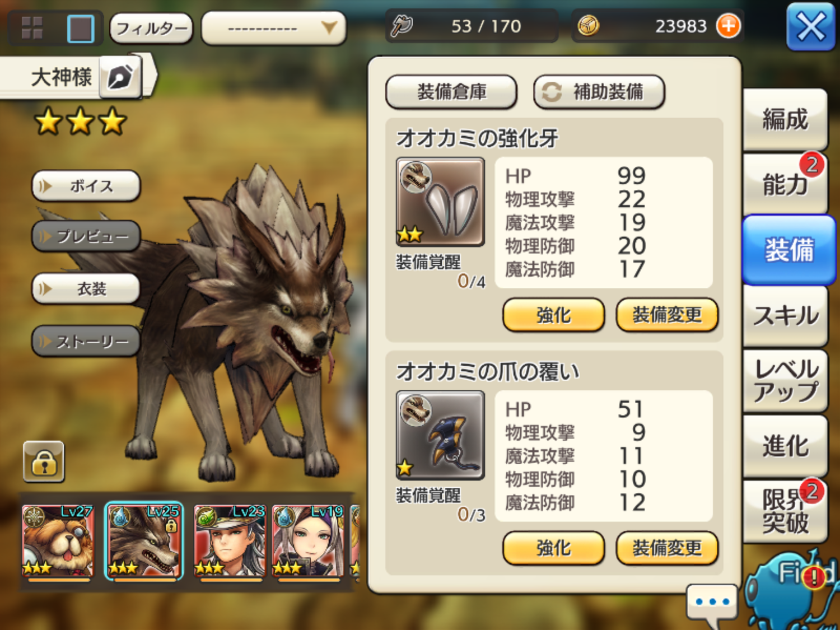Tap オオカミの強化牙 fang equipment icon
The height and width of the screenshot is (630, 840).
[x=440, y=202]
